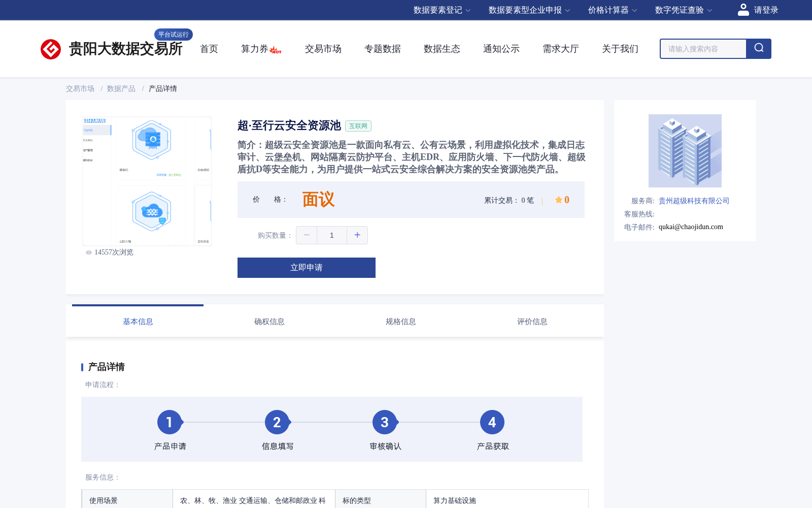Image resolution: width=812 pixels, height=508 pixels.
Task: Click the Guiyang Big Data Exchange logo icon
Action: click(x=51, y=49)
